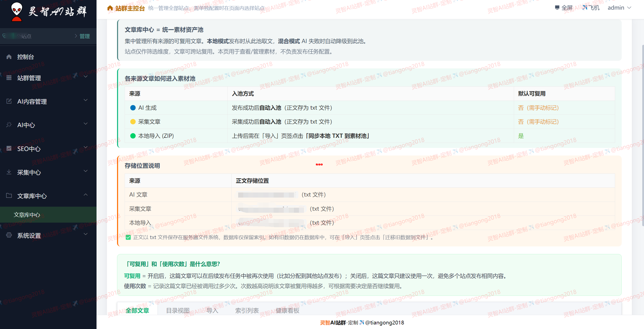Click the grid icon for 站群管理

click(9, 78)
